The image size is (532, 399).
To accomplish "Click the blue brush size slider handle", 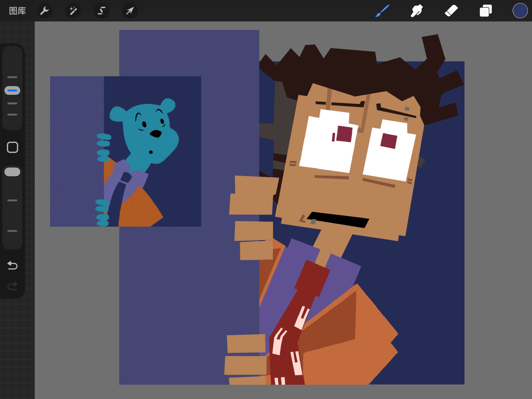I will 12,91.
